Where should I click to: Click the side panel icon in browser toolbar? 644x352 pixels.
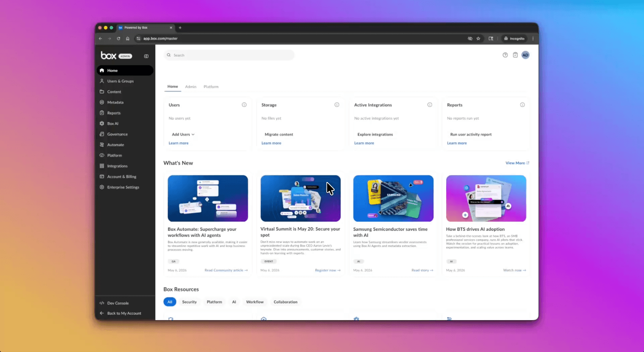point(491,38)
